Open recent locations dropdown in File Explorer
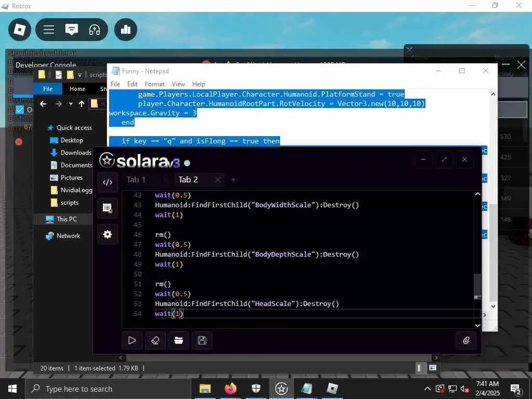This screenshot has width=532, height=399. click(x=71, y=104)
